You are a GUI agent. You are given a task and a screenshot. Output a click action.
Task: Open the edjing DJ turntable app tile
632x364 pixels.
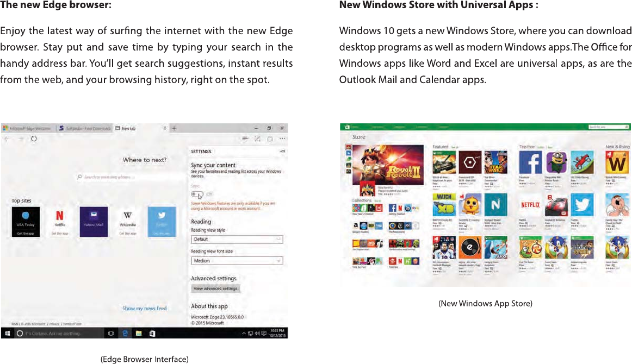470,248
